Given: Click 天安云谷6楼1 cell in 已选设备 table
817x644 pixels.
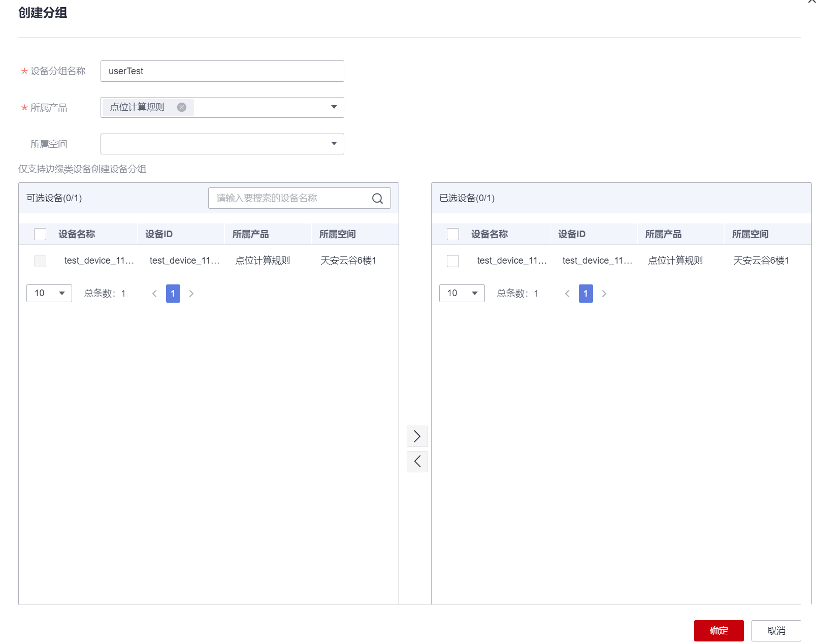Looking at the screenshot, I should (761, 261).
